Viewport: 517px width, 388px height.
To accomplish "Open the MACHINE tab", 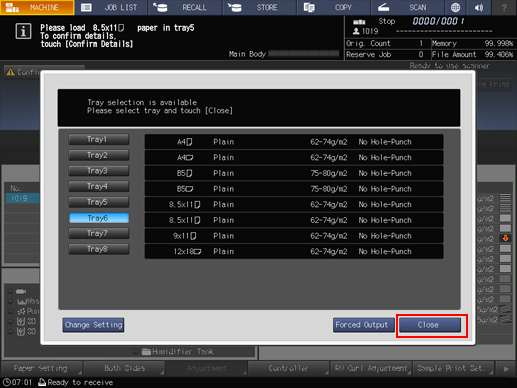I will point(37,7).
